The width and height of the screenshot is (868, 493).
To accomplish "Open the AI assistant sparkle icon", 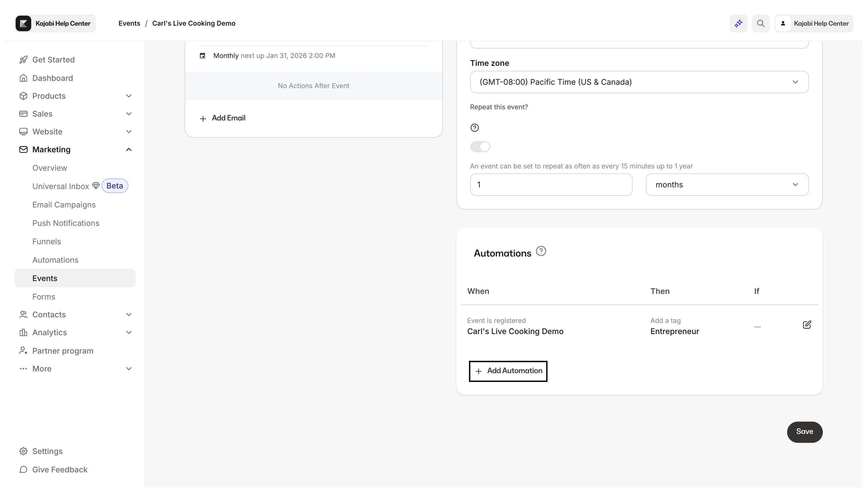I will [x=738, y=23].
